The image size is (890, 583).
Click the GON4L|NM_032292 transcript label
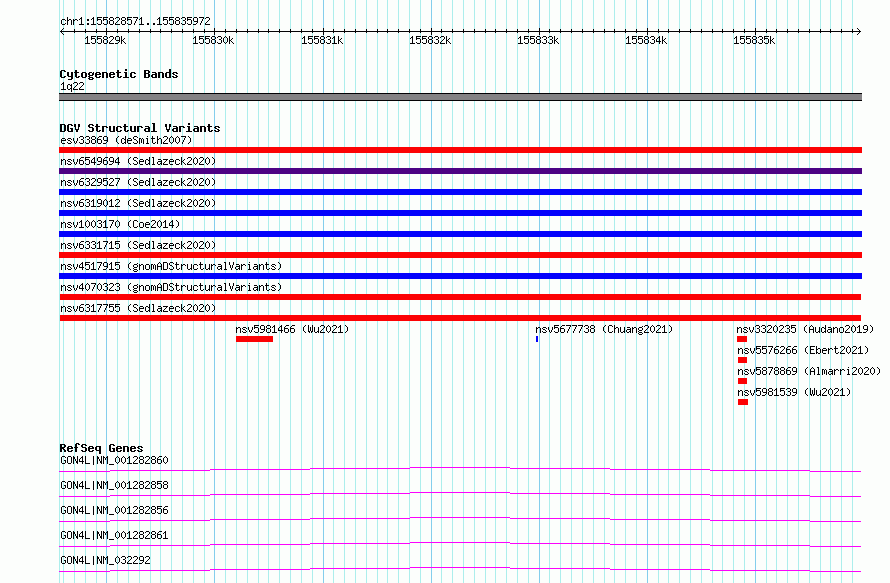coord(105,560)
